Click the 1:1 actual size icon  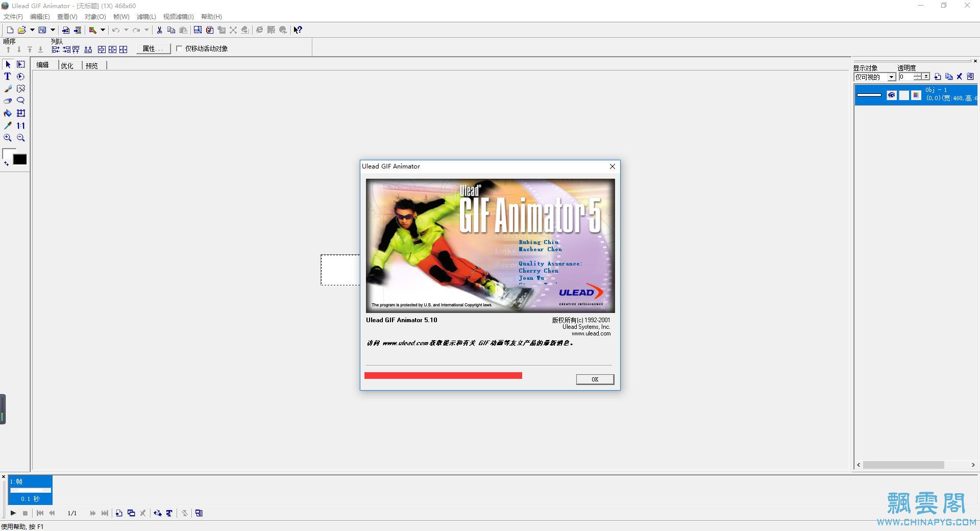click(21, 126)
